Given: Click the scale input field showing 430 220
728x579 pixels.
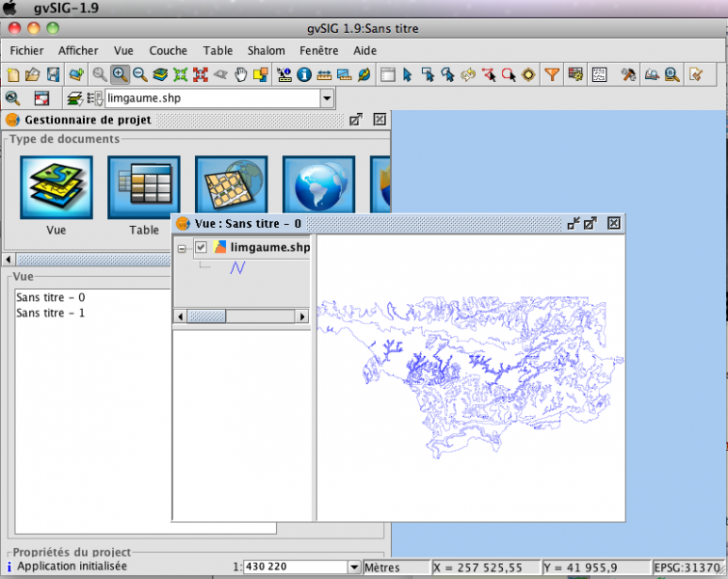Looking at the screenshot, I should point(294,567).
